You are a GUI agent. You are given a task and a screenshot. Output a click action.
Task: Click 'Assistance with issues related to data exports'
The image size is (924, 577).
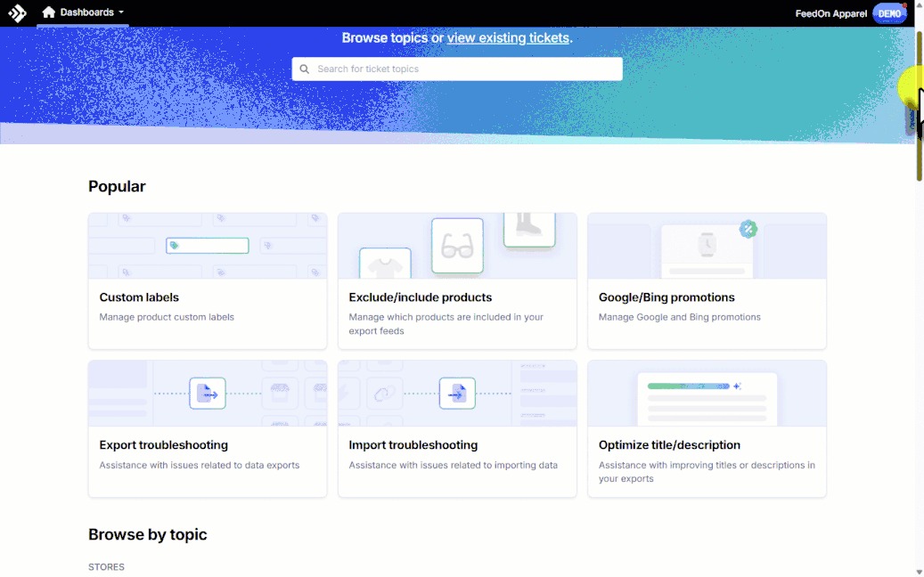(200, 465)
